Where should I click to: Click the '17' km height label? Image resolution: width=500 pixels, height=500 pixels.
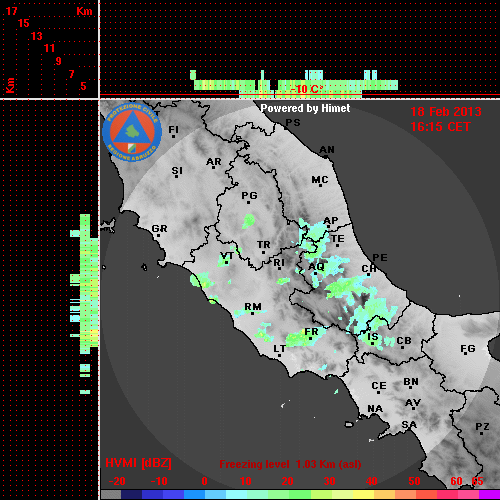tap(12, 11)
